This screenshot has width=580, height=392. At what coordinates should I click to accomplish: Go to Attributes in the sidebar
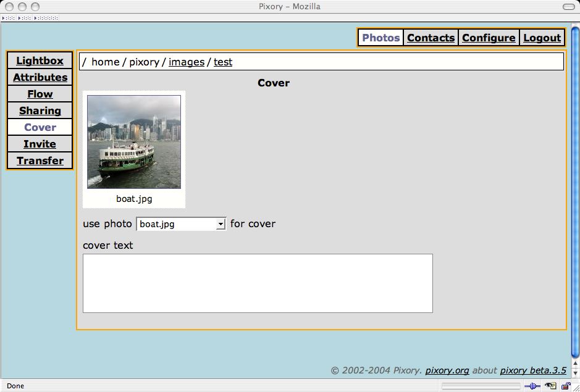pos(40,77)
